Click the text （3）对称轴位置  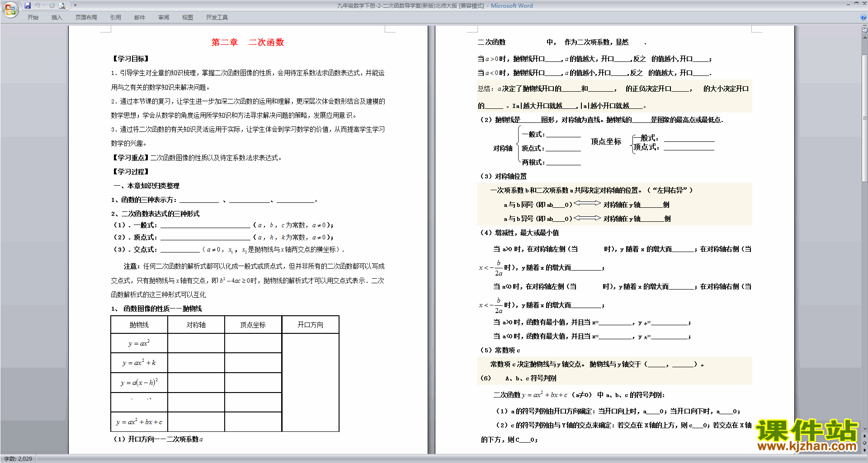504,176
